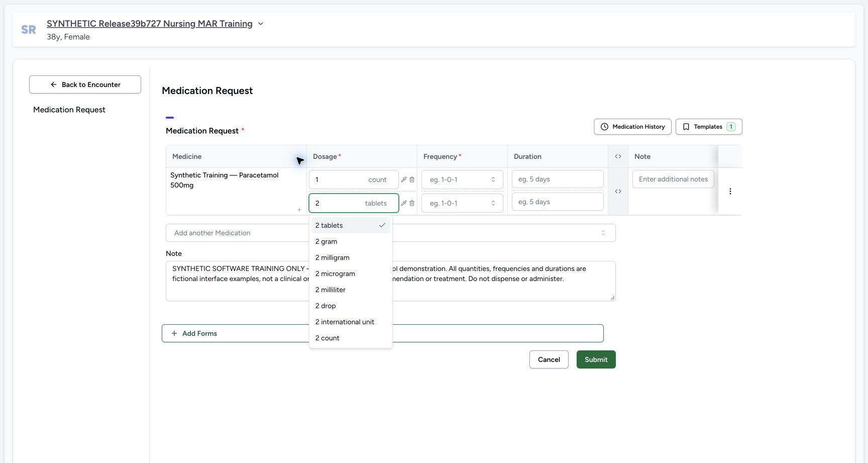Click syringe icon beside the 2 tablets dosage
Screen dimensions: 868x463
pos(404,203)
